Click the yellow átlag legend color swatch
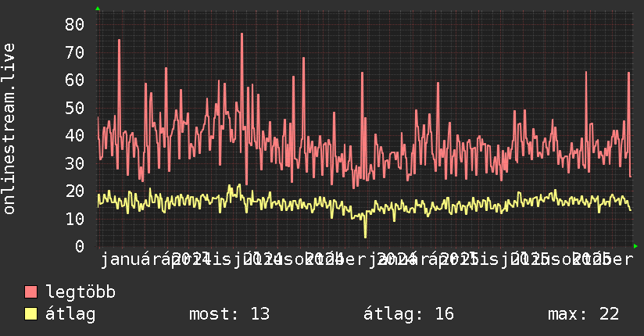The width and height of the screenshot is (644, 336). coord(30,314)
